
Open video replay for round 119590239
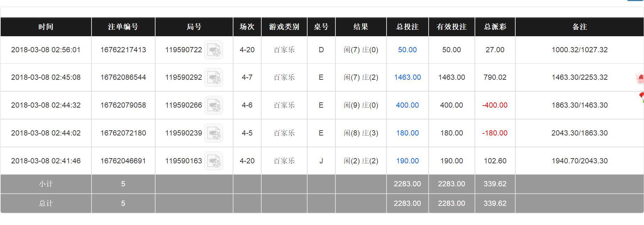[213, 133]
